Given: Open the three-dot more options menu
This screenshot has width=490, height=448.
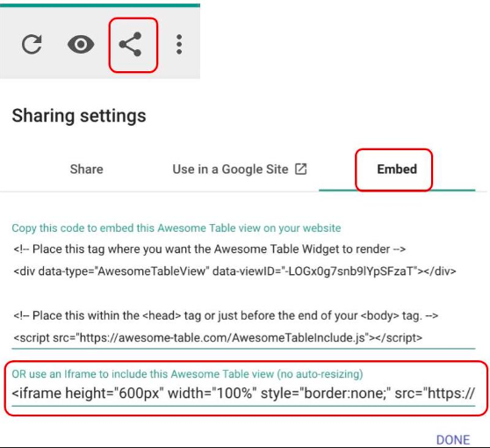Looking at the screenshot, I should point(179,45).
